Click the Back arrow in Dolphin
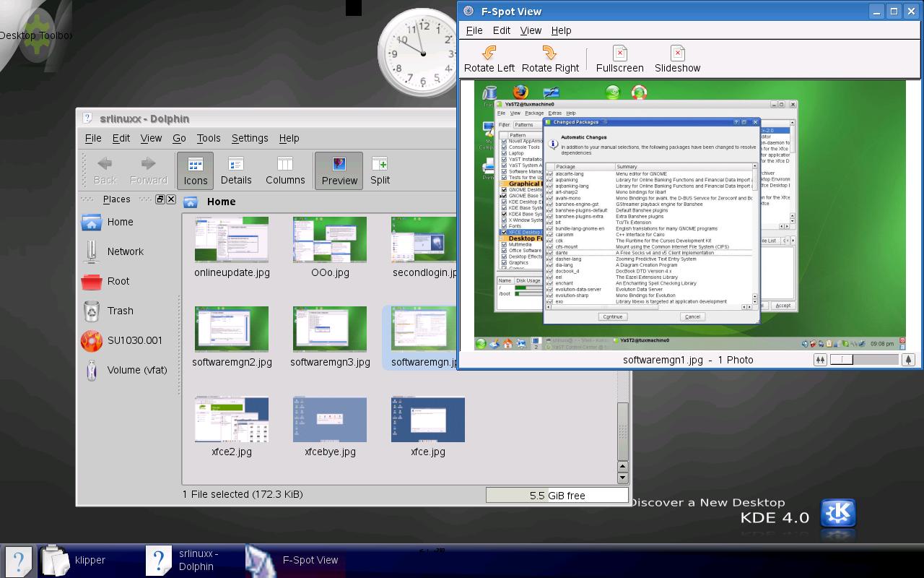The image size is (924, 578). [x=105, y=171]
